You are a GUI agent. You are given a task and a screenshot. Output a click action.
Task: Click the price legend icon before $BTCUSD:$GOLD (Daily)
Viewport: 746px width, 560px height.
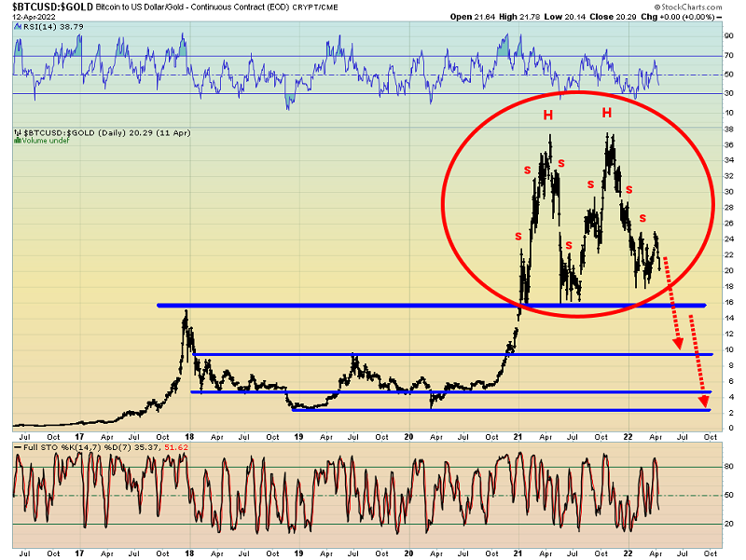(x=17, y=134)
